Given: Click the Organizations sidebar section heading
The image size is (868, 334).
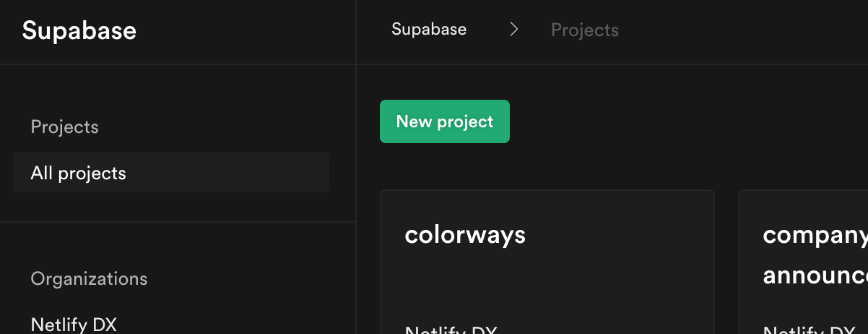Looking at the screenshot, I should click(89, 279).
